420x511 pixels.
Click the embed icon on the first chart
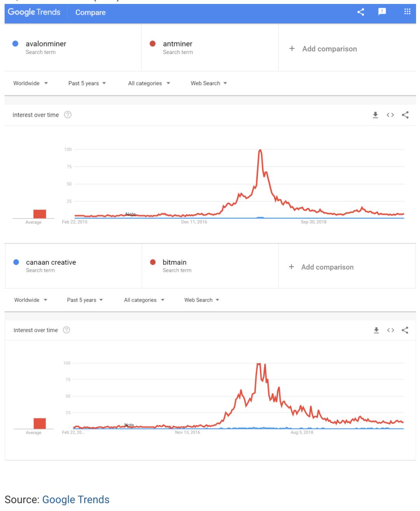click(x=390, y=115)
